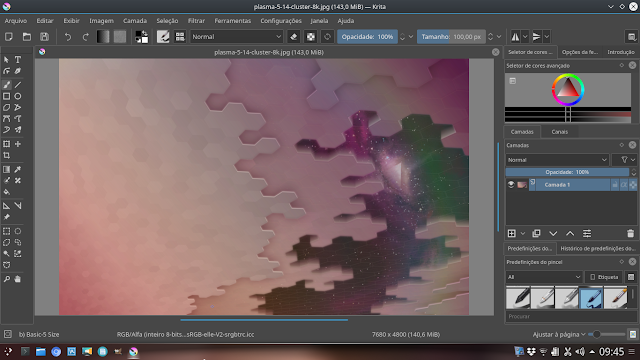The width and height of the screenshot is (640, 360).
Task: Select the Transform tool
Action: pyautogui.click(x=7, y=144)
